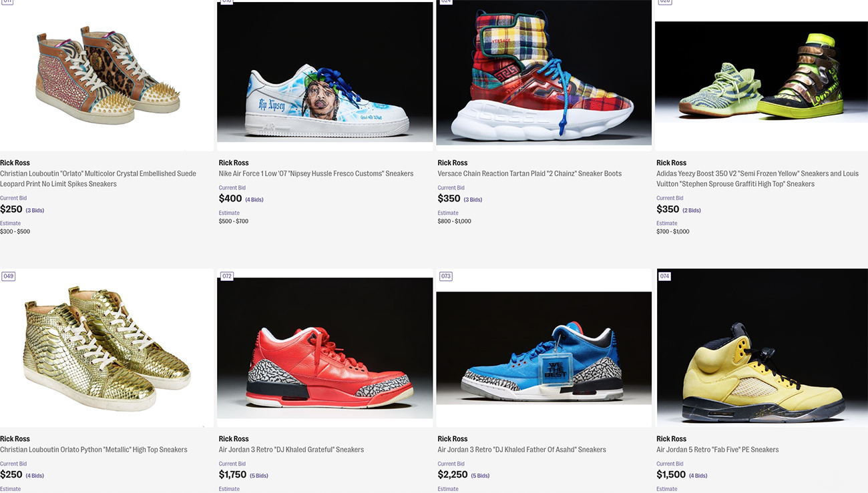Screen dimensions: 868x493
Task: Open Air Jordan 3 DJ Khaled Grateful title
Action: point(291,450)
